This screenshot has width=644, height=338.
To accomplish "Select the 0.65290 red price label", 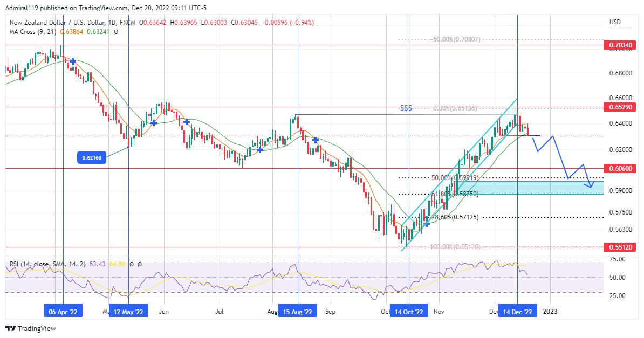I will click(x=621, y=107).
